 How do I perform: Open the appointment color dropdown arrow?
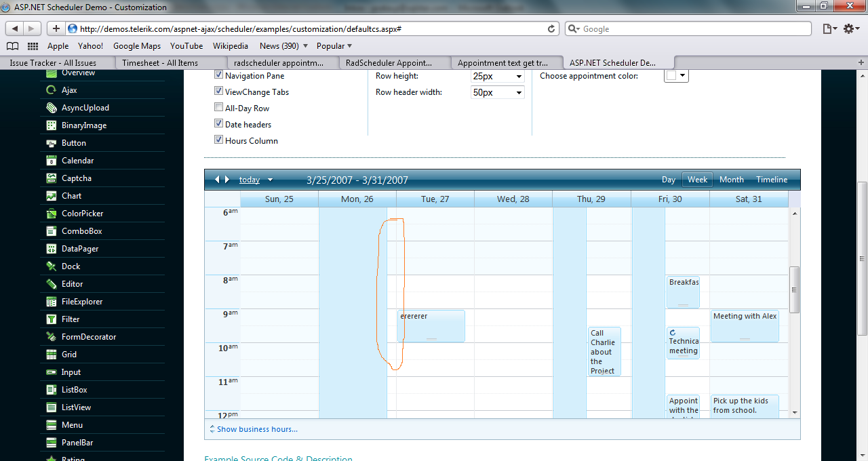click(682, 76)
